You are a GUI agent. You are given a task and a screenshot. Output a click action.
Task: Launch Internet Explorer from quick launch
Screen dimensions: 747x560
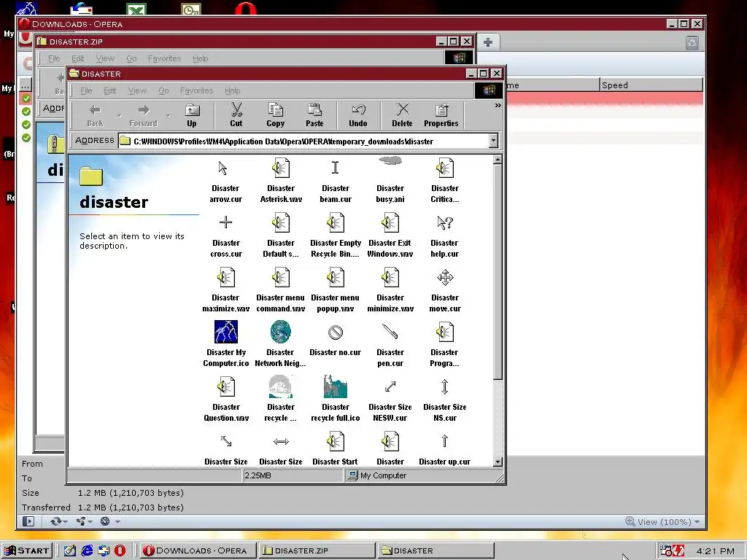pos(87,551)
